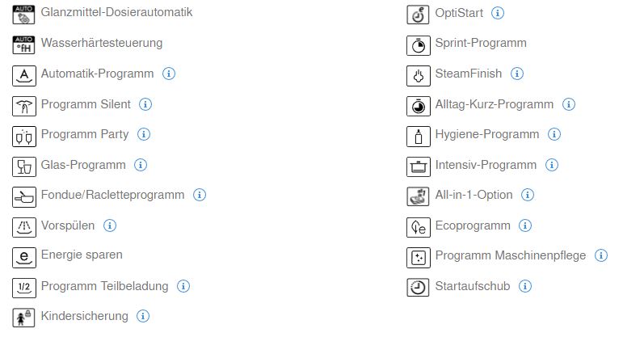Click the Energie sparen icon

coord(23,258)
